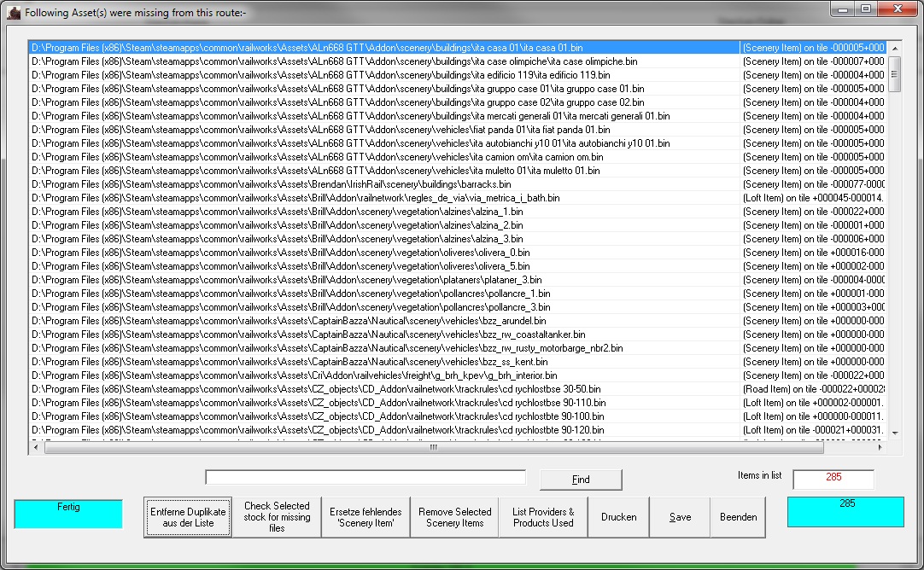The width and height of the screenshot is (924, 570).
Task: Click the cyan 285 counter box
Action: (845, 512)
